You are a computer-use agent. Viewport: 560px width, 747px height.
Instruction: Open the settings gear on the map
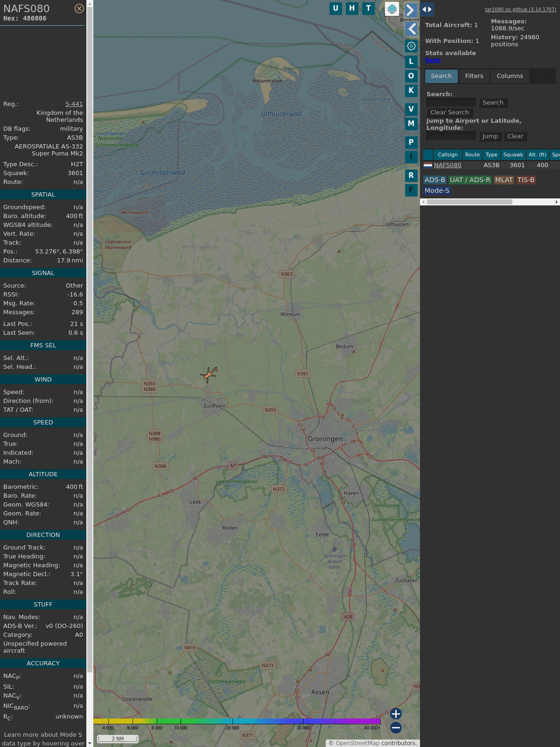[x=411, y=46]
